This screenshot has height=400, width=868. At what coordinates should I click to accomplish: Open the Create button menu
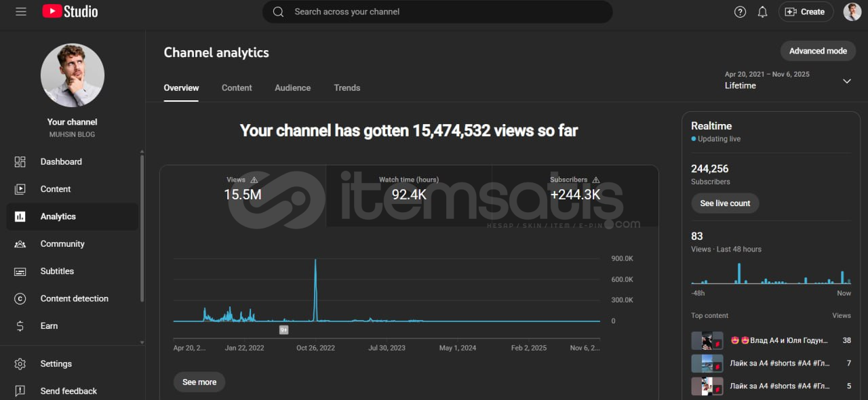(x=805, y=12)
